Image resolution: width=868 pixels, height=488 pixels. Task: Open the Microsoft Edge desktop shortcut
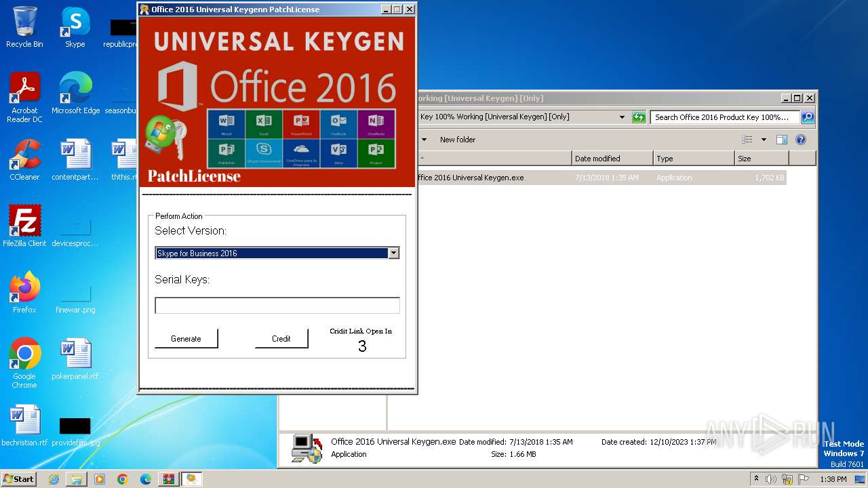(x=75, y=94)
